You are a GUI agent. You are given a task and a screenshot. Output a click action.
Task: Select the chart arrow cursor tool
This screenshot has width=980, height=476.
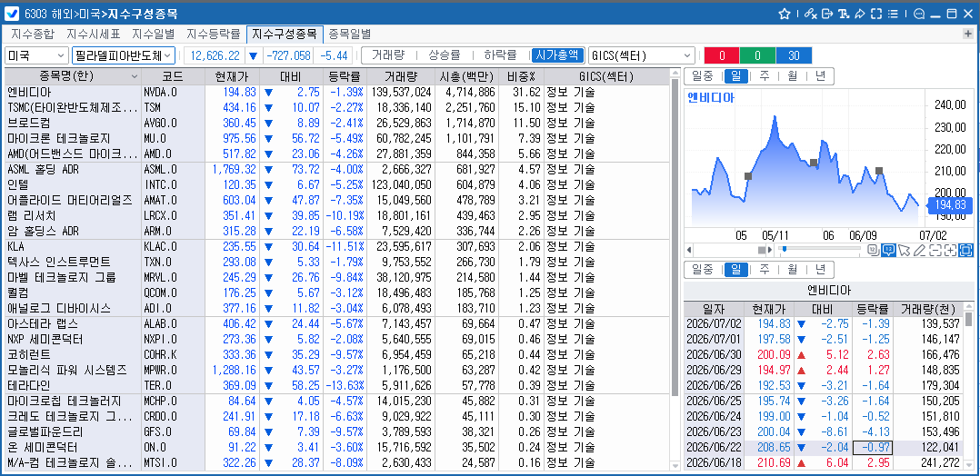coord(904,251)
